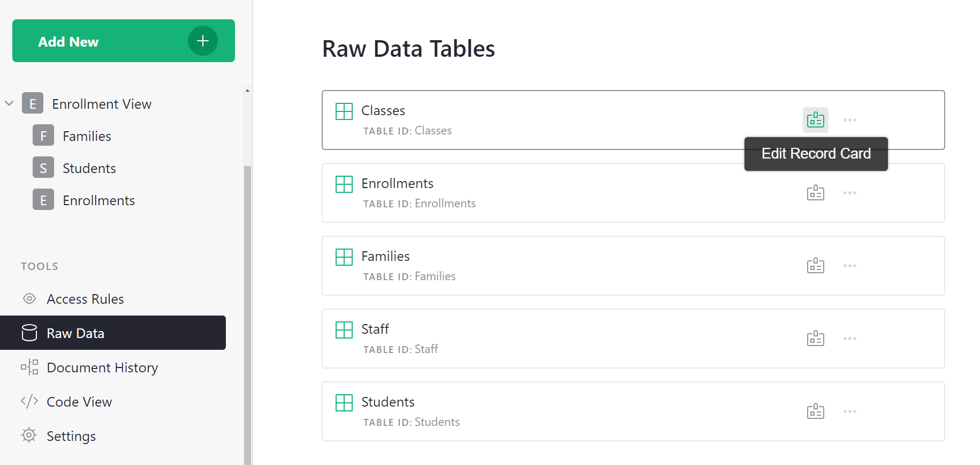This screenshot has width=980, height=465.
Task: Go to the Families page in sidebar
Action: point(87,136)
